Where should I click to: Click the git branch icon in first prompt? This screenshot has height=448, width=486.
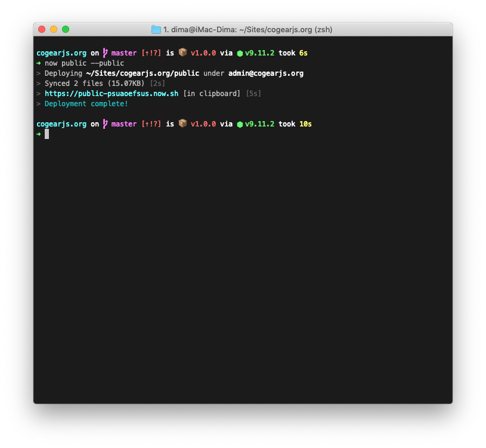(x=106, y=53)
